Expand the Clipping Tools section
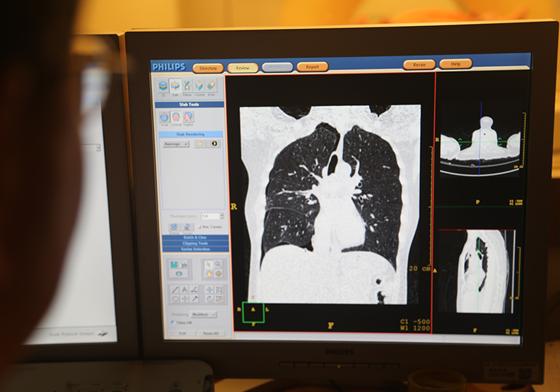 pos(194,243)
